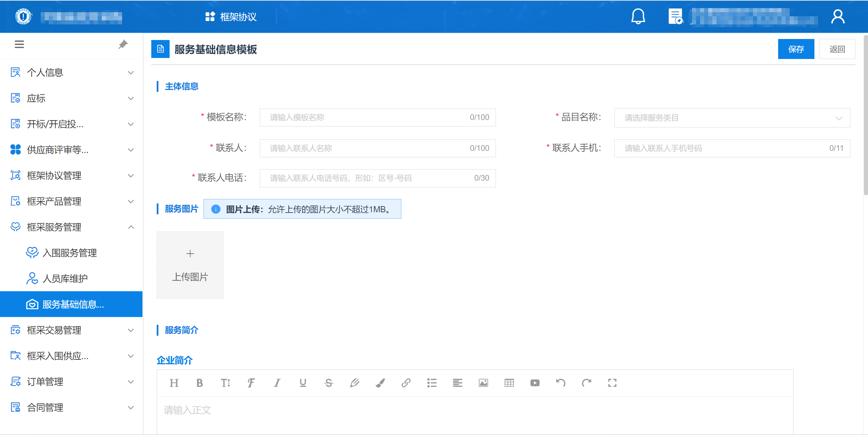Click the 返回 button

[837, 49]
